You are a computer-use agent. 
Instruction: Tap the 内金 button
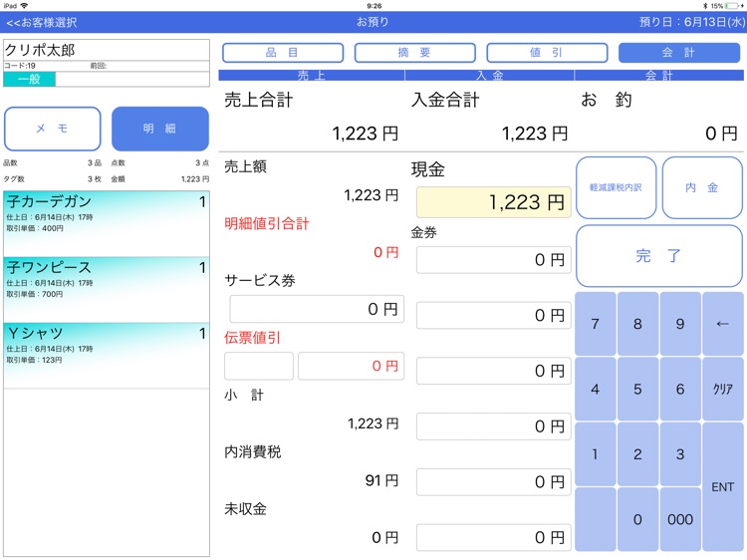click(702, 187)
